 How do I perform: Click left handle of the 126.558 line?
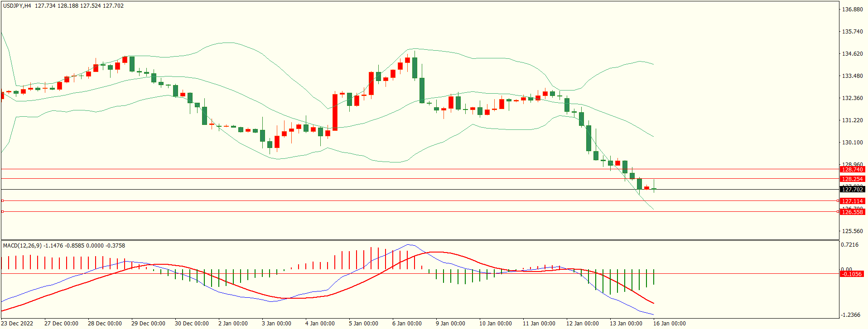[2, 211]
